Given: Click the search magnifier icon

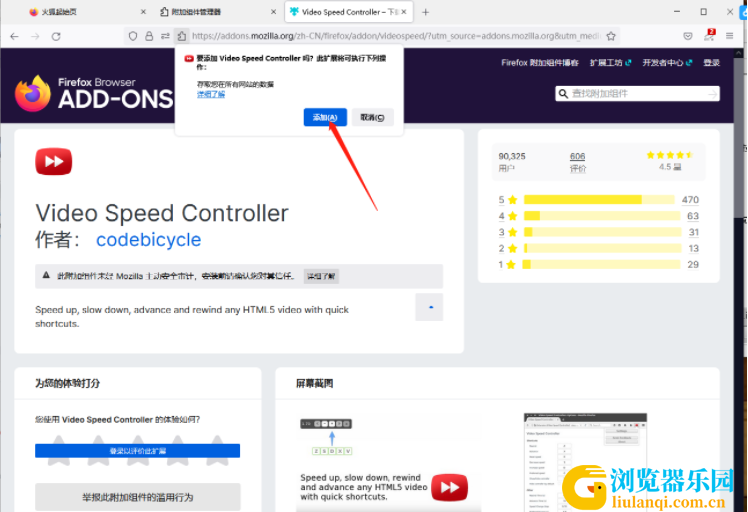Looking at the screenshot, I should [x=563, y=94].
